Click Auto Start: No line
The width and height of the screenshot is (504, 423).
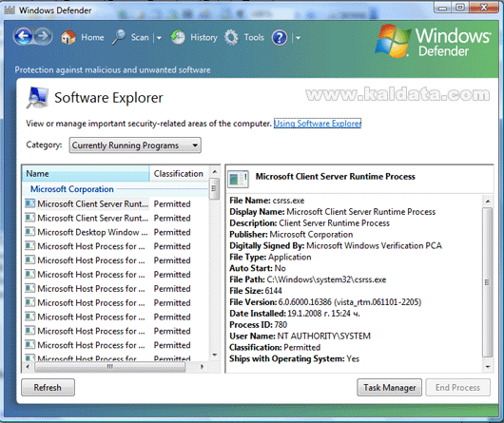(x=258, y=268)
